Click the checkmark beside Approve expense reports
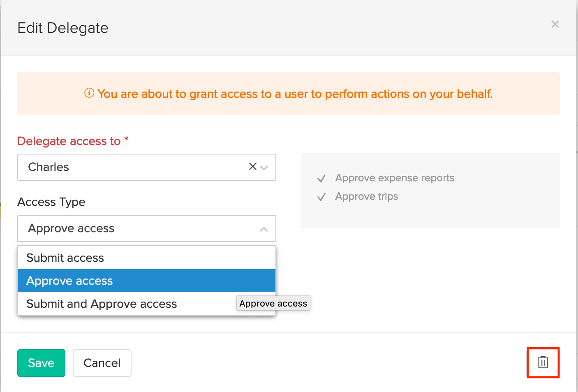The image size is (578, 392). tap(321, 178)
